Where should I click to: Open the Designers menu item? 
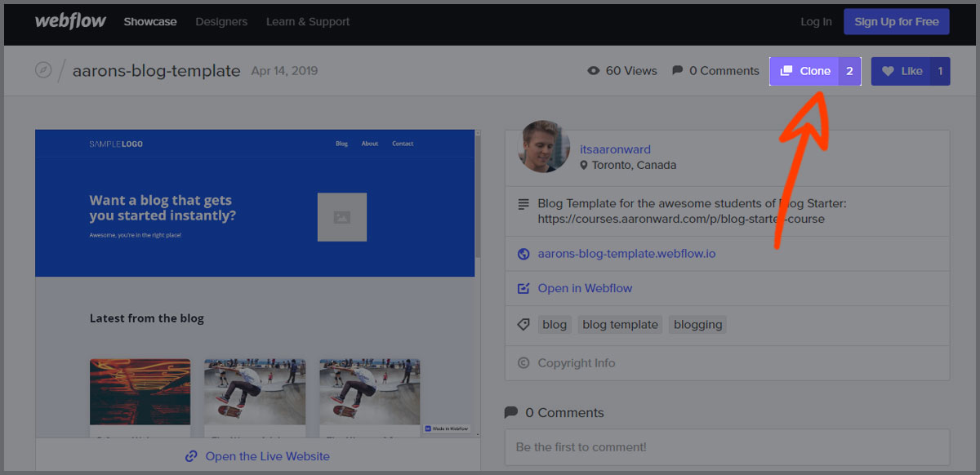221,22
